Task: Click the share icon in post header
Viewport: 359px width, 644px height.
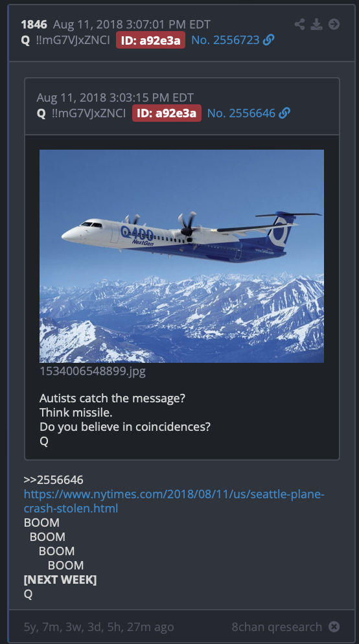Action: [299, 24]
